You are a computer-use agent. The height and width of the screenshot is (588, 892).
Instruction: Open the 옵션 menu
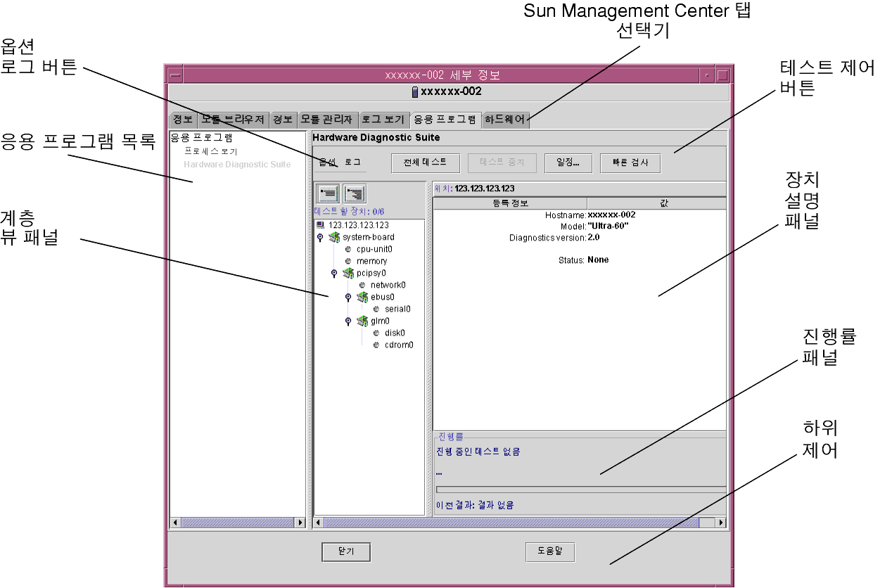(326, 162)
